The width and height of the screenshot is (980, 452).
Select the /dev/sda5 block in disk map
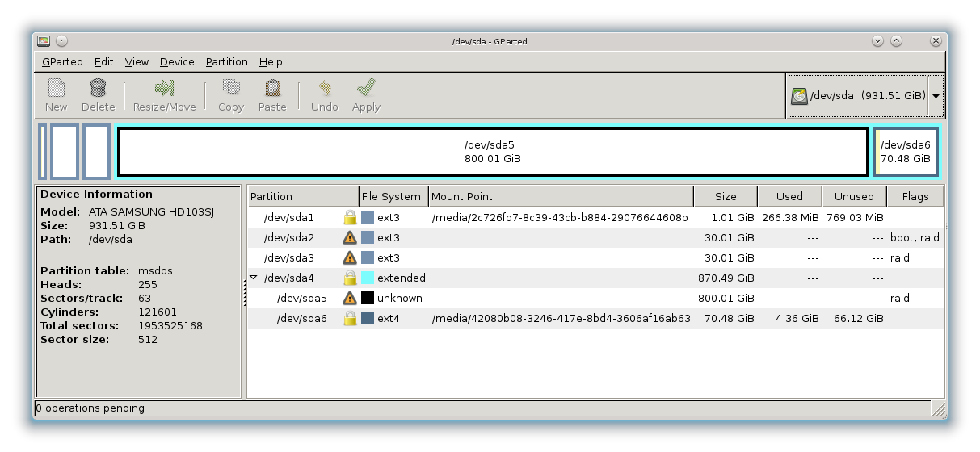tap(492, 152)
